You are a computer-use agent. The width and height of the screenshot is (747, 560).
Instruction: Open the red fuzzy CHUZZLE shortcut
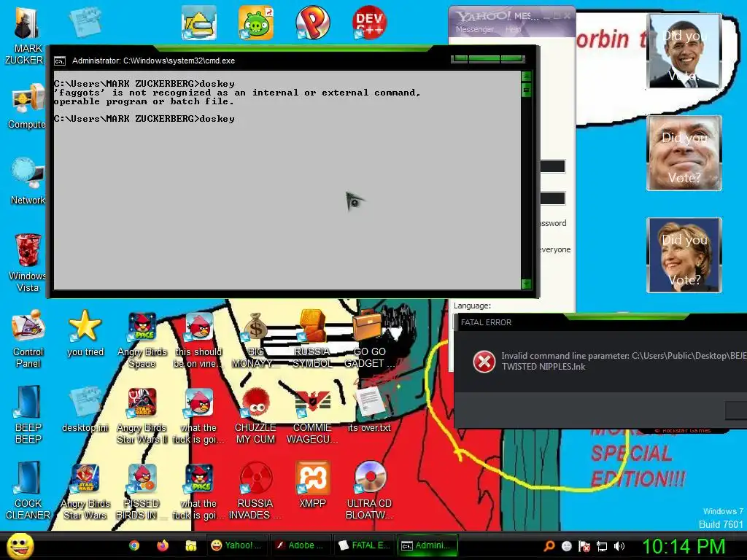(255, 414)
